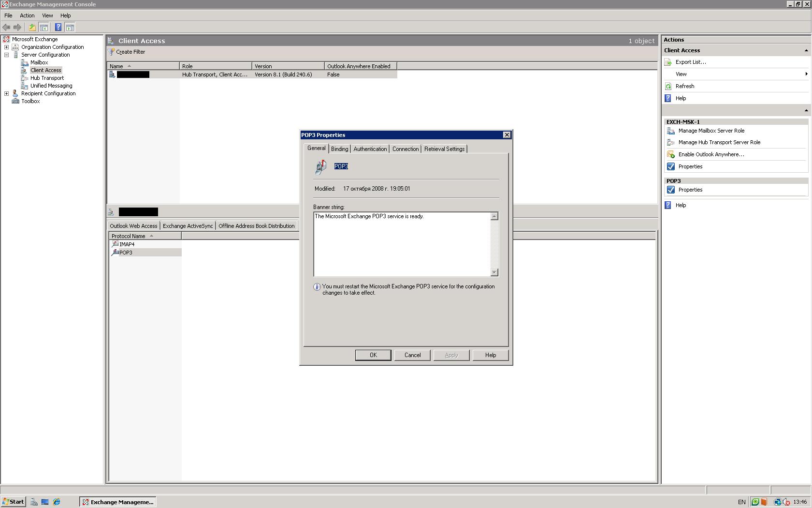This screenshot has height=508, width=812.
Task: Sort by the Version column header
Action: click(x=288, y=66)
